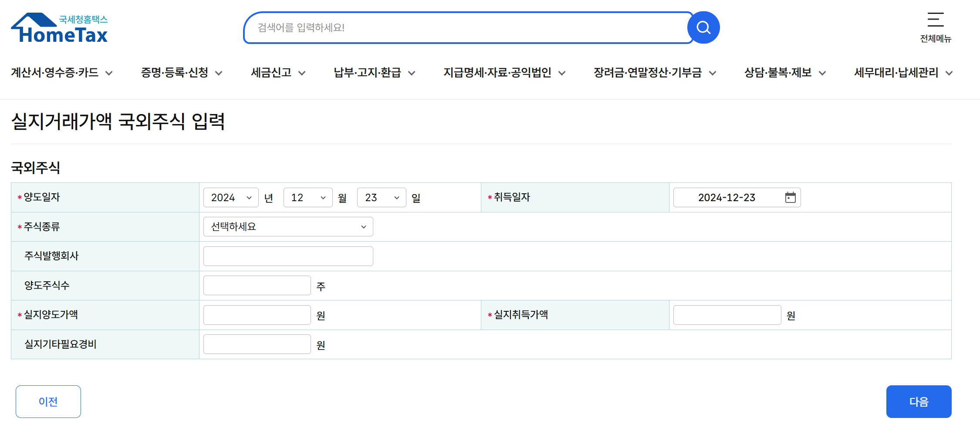The width and height of the screenshot is (980, 438).
Task: Open the day dropdown showing 23
Action: pyautogui.click(x=381, y=197)
